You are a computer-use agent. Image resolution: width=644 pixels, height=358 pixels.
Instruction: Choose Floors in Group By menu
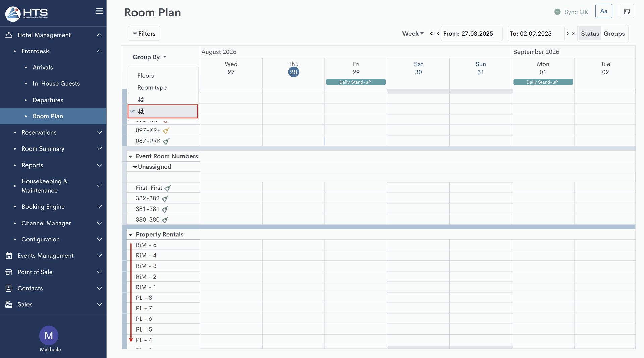146,76
